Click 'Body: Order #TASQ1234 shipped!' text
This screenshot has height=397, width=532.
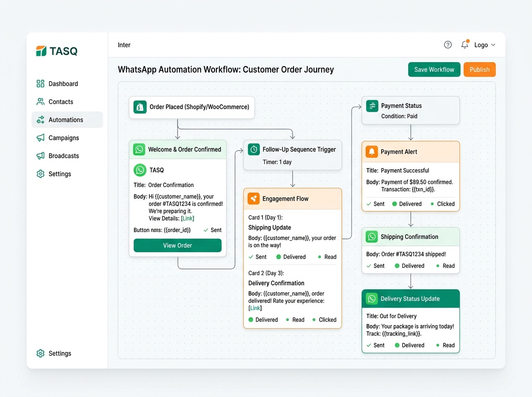[406, 254]
